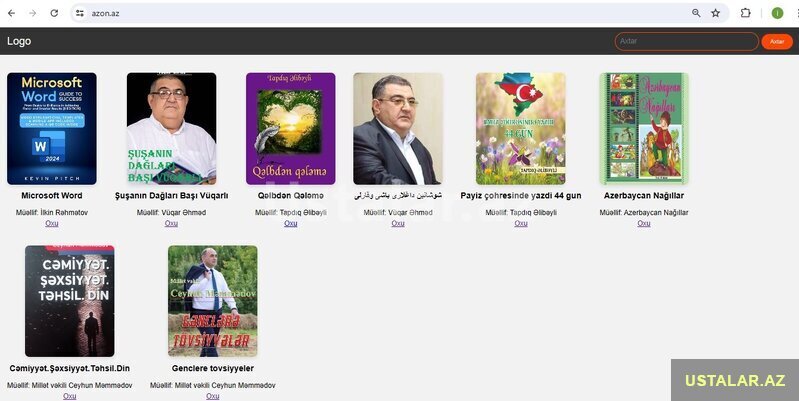Click the azon.az address bar
This screenshot has width=799, height=401.
387,13
